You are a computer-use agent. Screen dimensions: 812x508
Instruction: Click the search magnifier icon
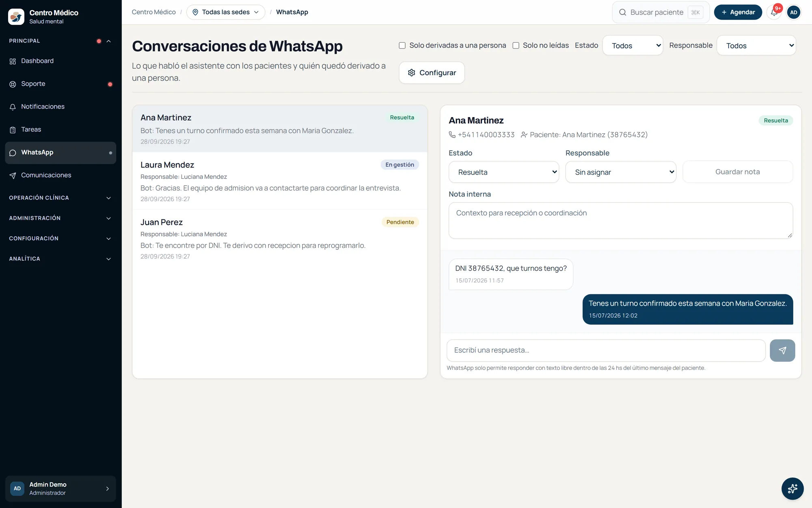pos(622,12)
